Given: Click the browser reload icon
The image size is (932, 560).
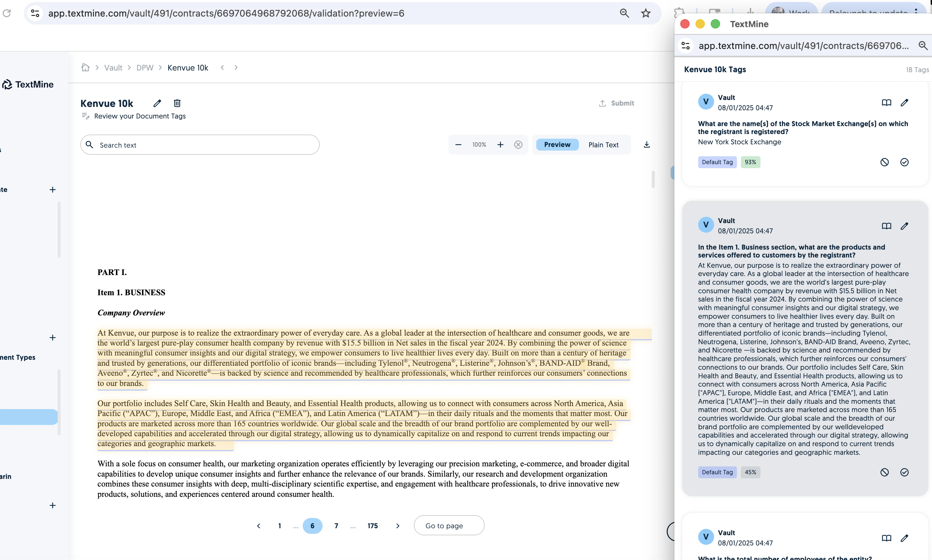Looking at the screenshot, I should click(x=6, y=13).
